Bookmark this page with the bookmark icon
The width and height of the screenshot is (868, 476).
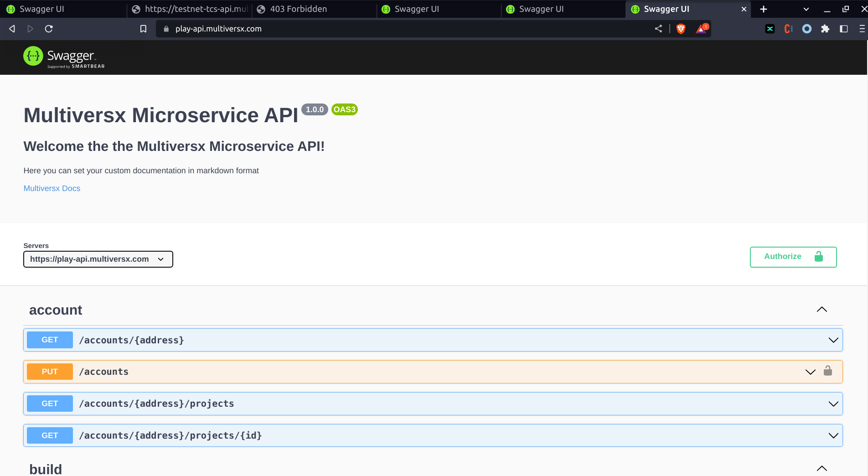click(143, 29)
